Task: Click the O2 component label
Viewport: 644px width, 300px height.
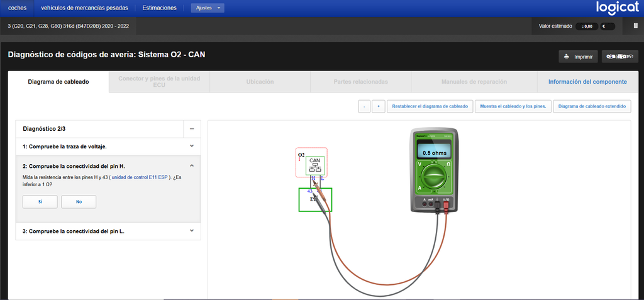Action: [x=301, y=155]
